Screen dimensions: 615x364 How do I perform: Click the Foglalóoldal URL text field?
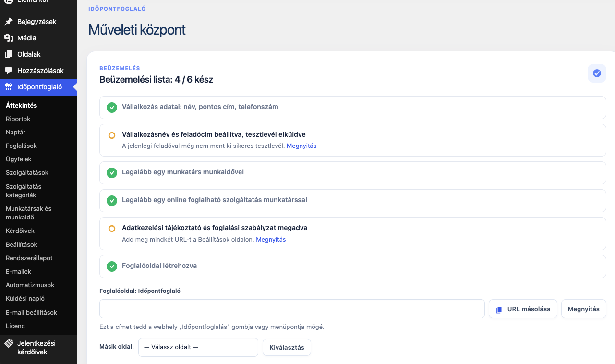[x=292, y=309]
